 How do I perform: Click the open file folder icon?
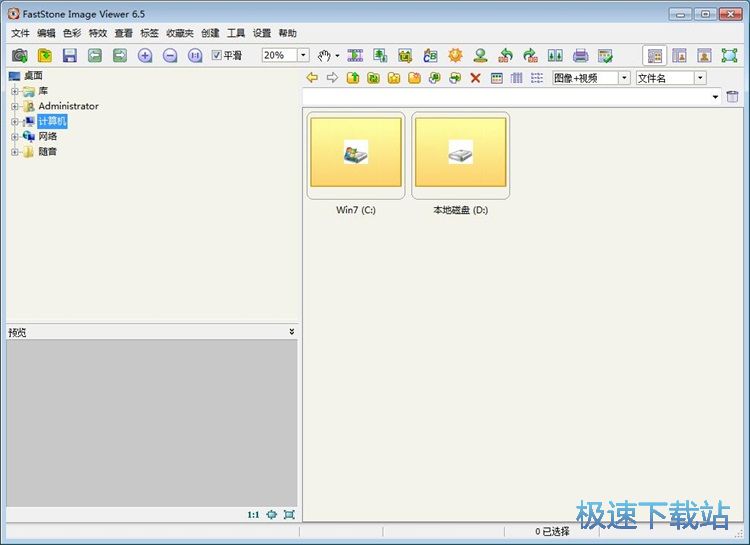coord(44,56)
